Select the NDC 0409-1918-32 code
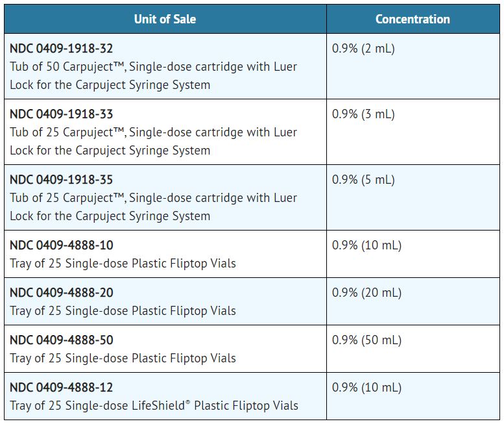 pos(61,49)
